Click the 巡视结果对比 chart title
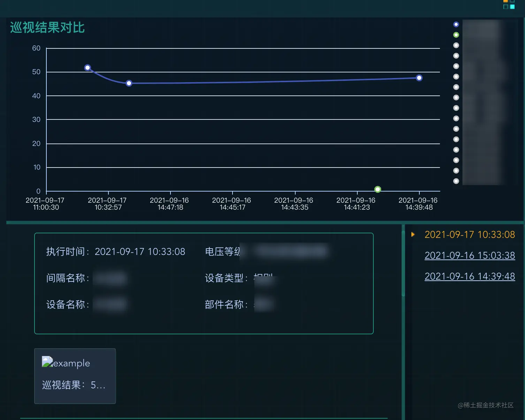This screenshot has width=525, height=420. (x=47, y=28)
